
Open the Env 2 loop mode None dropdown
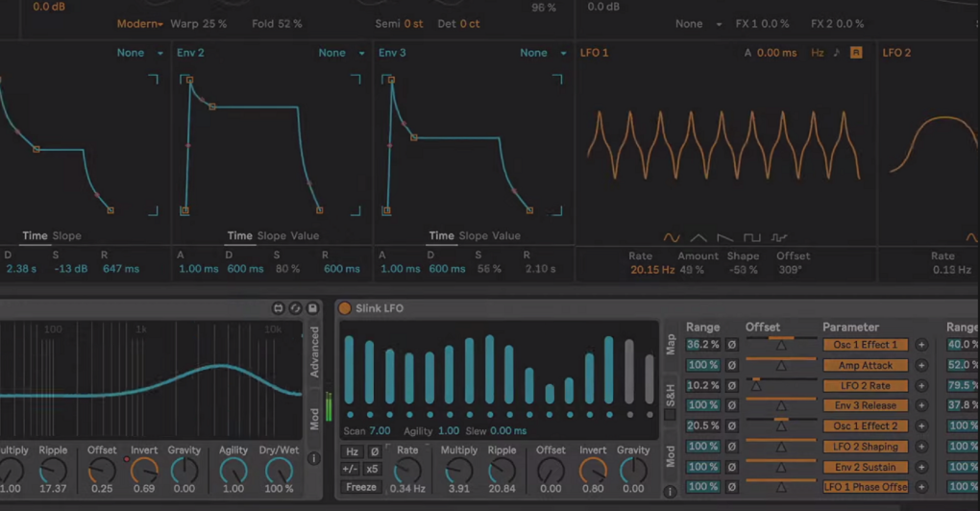pos(341,53)
